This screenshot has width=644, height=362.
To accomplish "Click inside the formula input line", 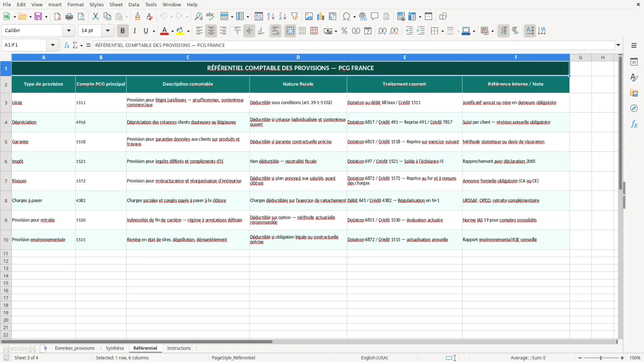I will 354,45.
